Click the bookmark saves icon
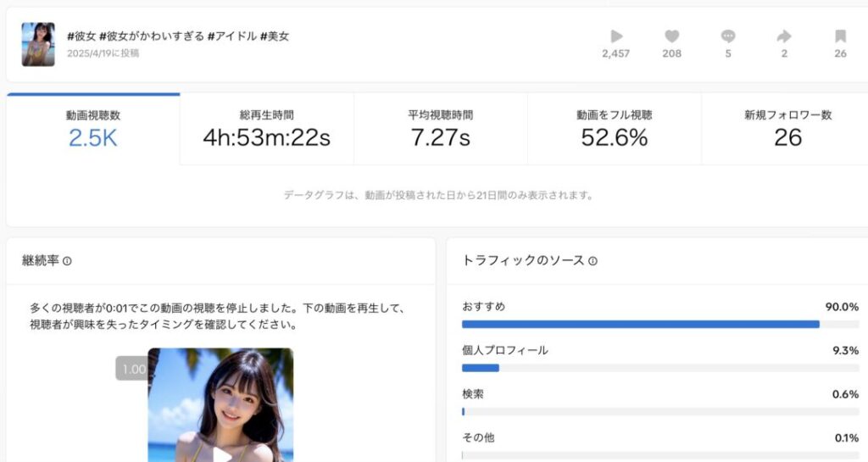 (x=840, y=36)
